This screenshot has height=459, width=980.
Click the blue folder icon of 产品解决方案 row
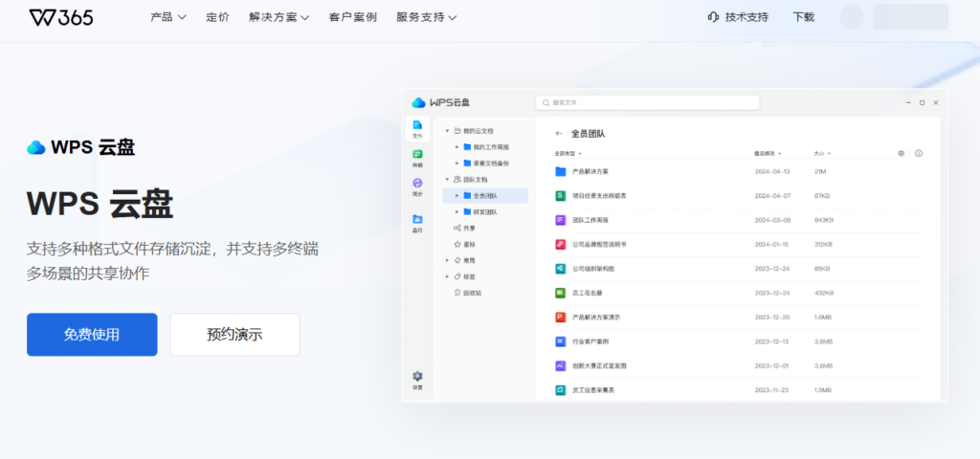click(x=561, y=171)
